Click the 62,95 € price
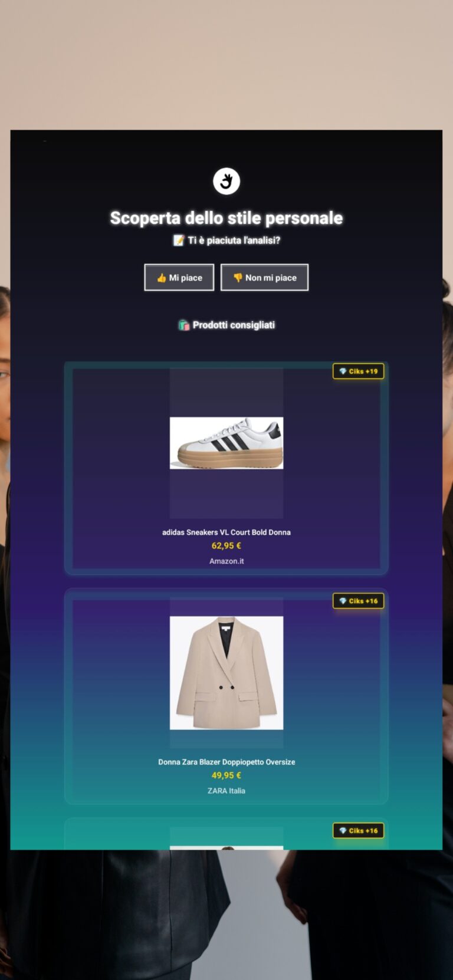 tap(226, 545)
